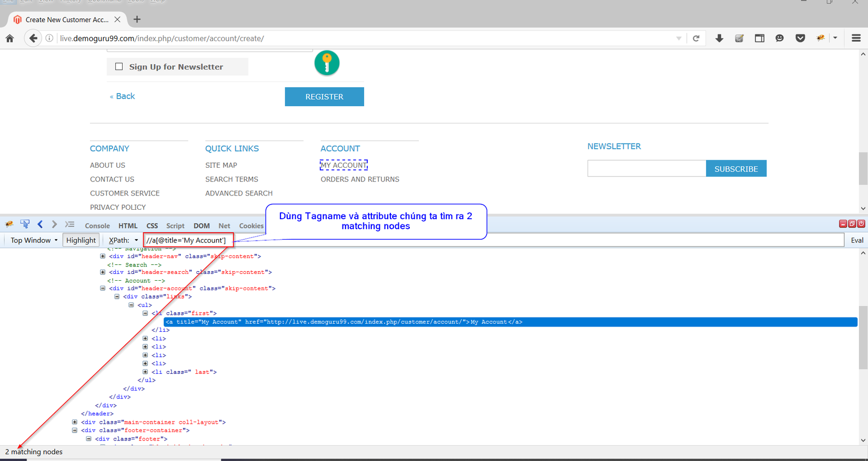
Task: Switch to the Cookies tab
Action: (251, 226)
